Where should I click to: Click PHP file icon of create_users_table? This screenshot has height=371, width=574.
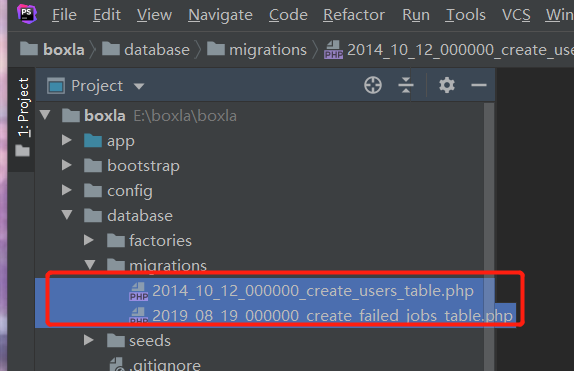pyautogui.click(x=139, y=292)
